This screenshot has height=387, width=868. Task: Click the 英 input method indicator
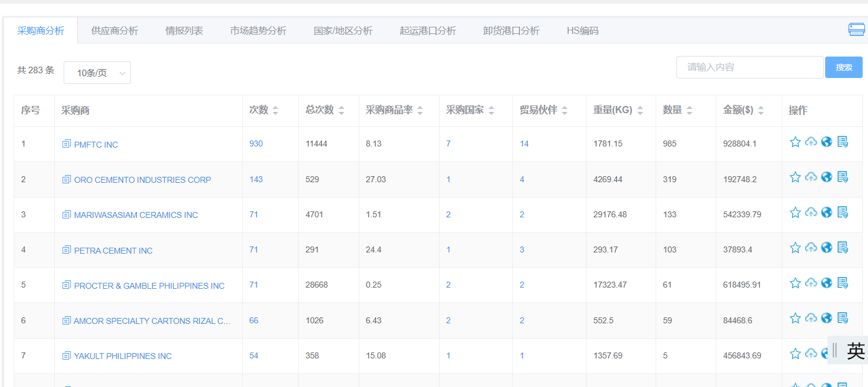click(856, 351)
